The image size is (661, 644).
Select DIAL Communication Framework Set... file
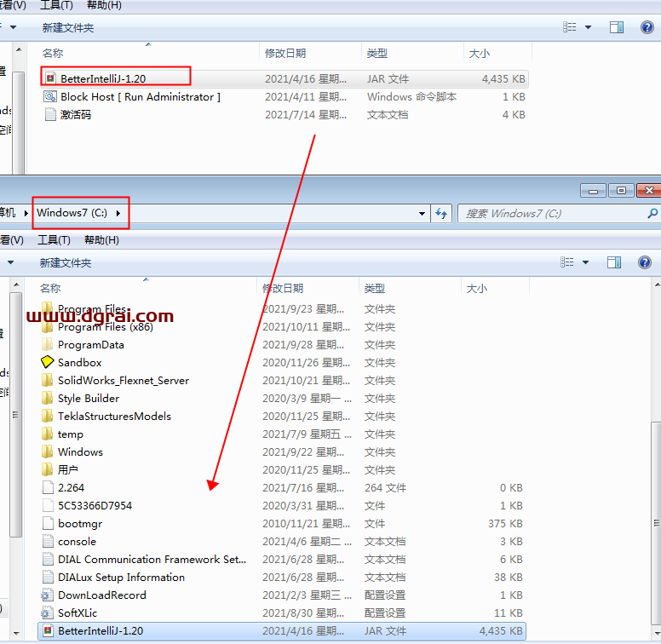(152, 560)
